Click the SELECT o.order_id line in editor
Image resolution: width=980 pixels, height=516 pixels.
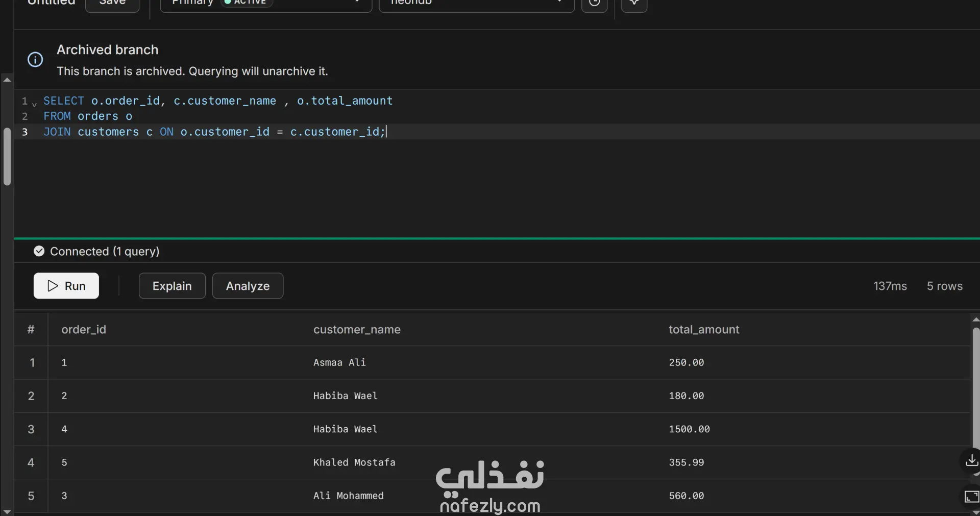[218, 101]
